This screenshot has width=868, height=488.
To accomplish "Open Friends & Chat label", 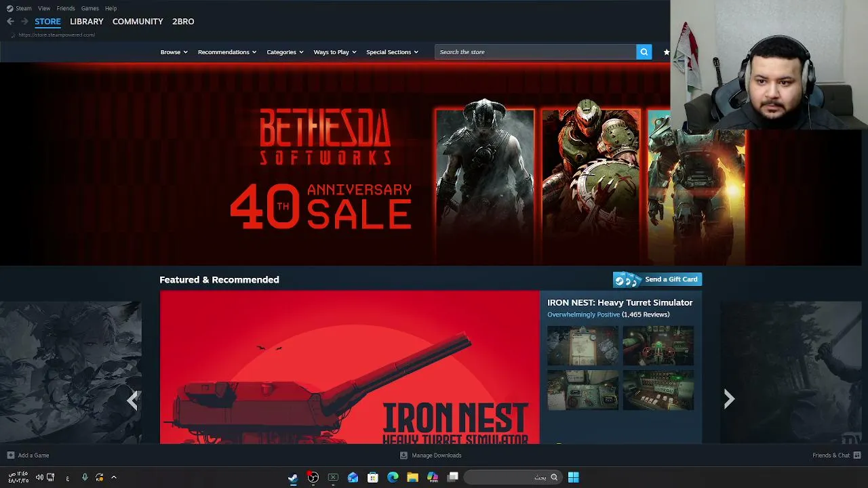I will click(x=831, y=455).
